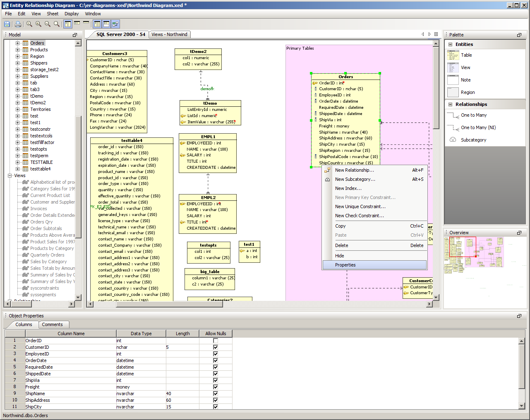
Task: Expand the testtable4 tree node
Action: [18, 169]
